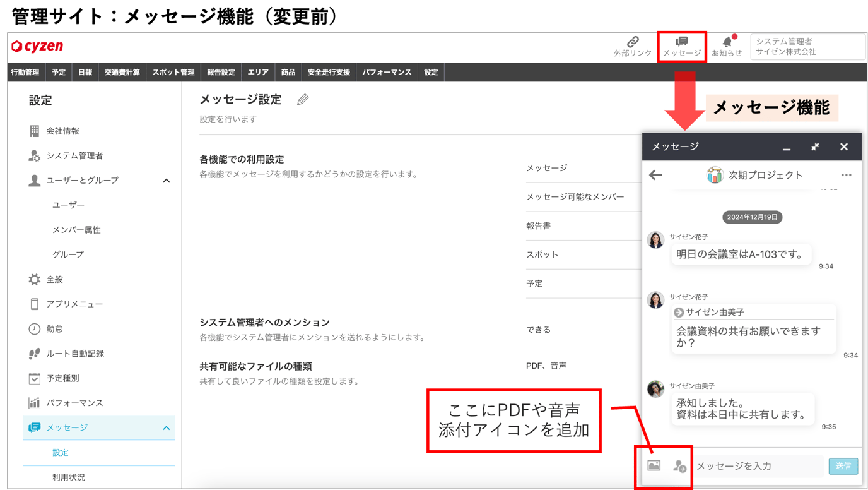Open the 安全走行支援 menu tab
Image resolution: width=868 pixels, height=490 pixels.
pyautogui.click(x=329, y=73)
